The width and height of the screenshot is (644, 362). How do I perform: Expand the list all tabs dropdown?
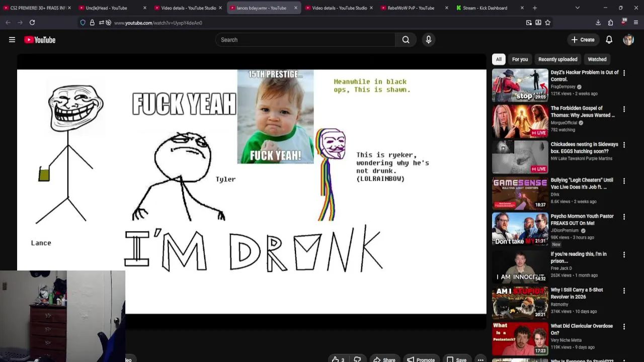pyautogui.click(x=577, y=8)
